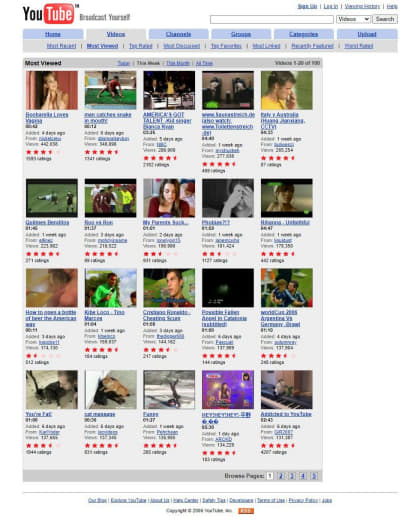This screenshot has width=420, height=520.
Task: Go to the Categories tab
Action: tap(303, 34)
